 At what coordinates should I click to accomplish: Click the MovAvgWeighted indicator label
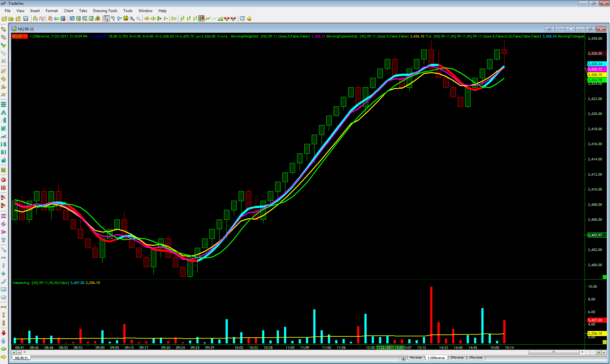pyautogui.click(x=245, y=36)
